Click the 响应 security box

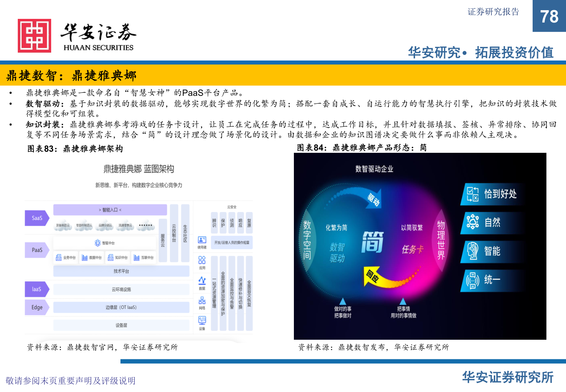241,223
